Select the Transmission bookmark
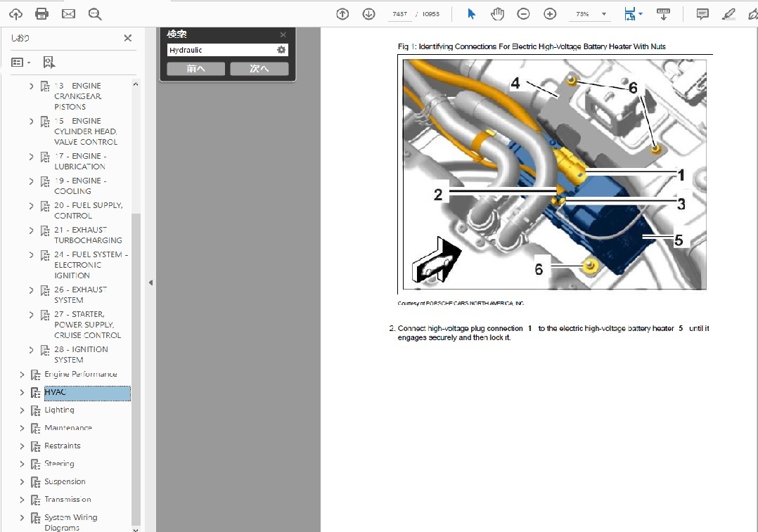Viewport: 758px width, 532px height. (x=68, y=499)
